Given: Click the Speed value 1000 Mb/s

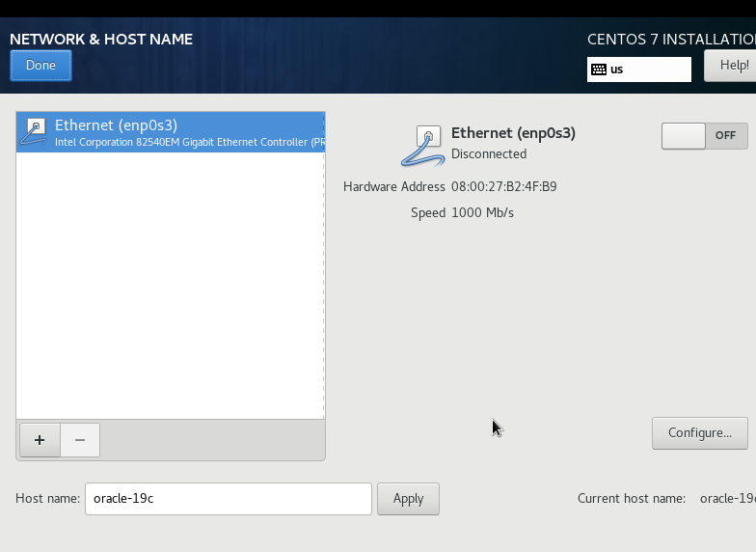Looking at the screenshot, I should pos(482,212).
